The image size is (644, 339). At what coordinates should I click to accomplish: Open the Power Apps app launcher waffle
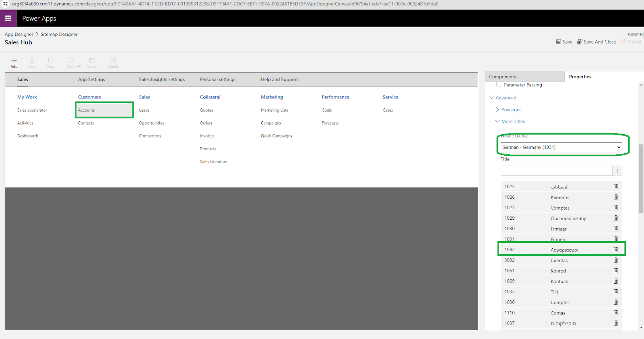pos(8,19)
